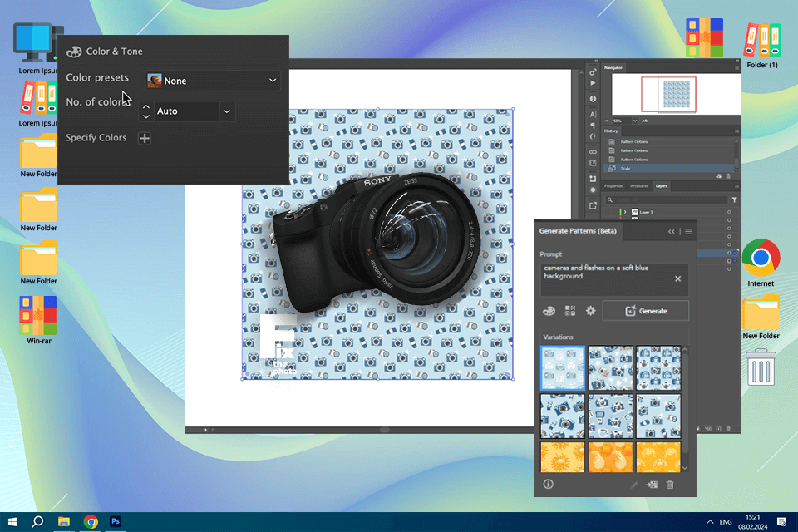
Task: Open the Libraries cloud-link icon in dock
Action: tap(593, 152)
